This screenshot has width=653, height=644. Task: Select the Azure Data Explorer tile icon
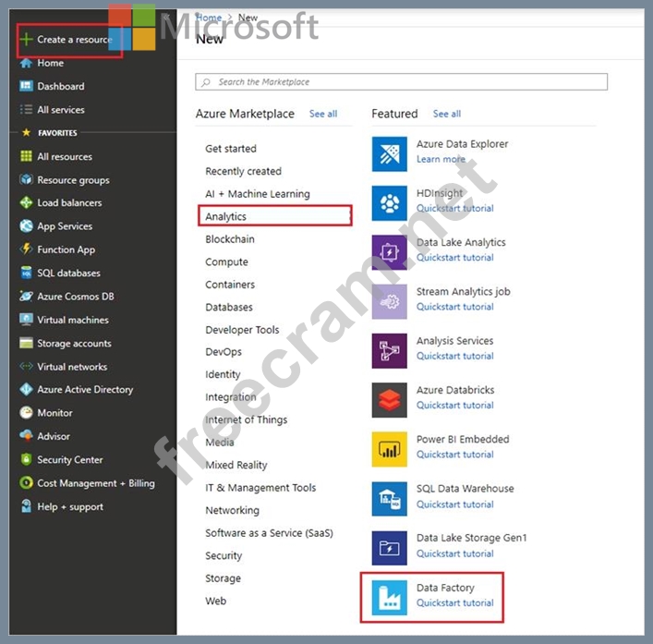(x=390, y=153)
